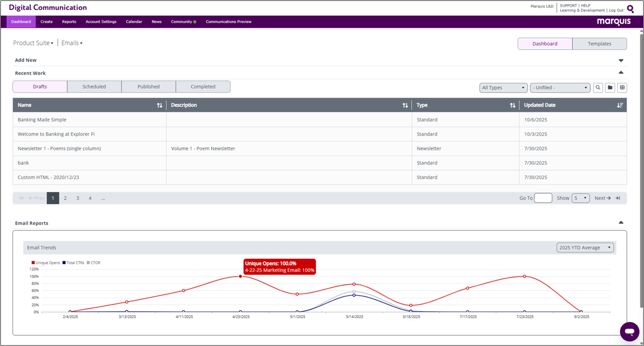Open the 2025 YTD Average dropdown

pyautogui.click(x=585, y=247)
